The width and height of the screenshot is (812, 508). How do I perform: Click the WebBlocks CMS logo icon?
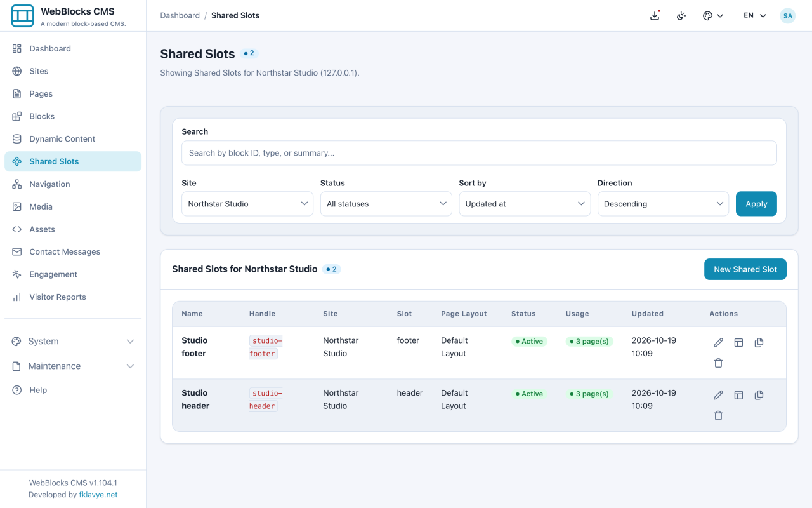point(23,15)
